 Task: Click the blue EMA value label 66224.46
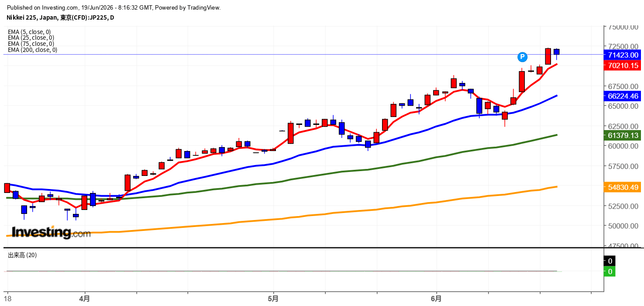623,96
